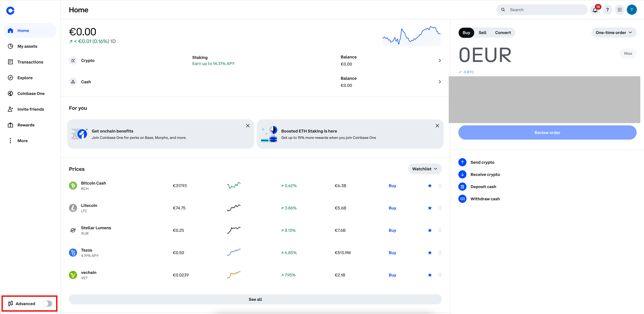The width and height of the screenshot is (644, 314).
Task: Click the Deposit cash bank icon
Action: point(462,187)
